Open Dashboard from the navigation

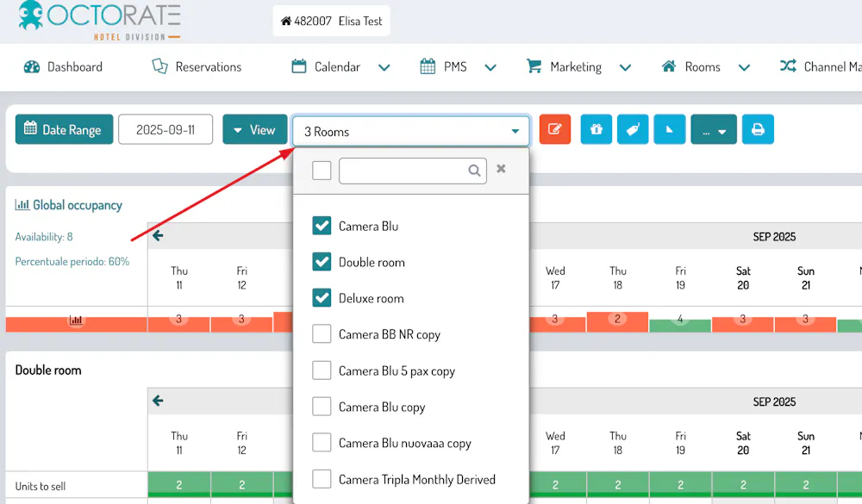(75, 67)
